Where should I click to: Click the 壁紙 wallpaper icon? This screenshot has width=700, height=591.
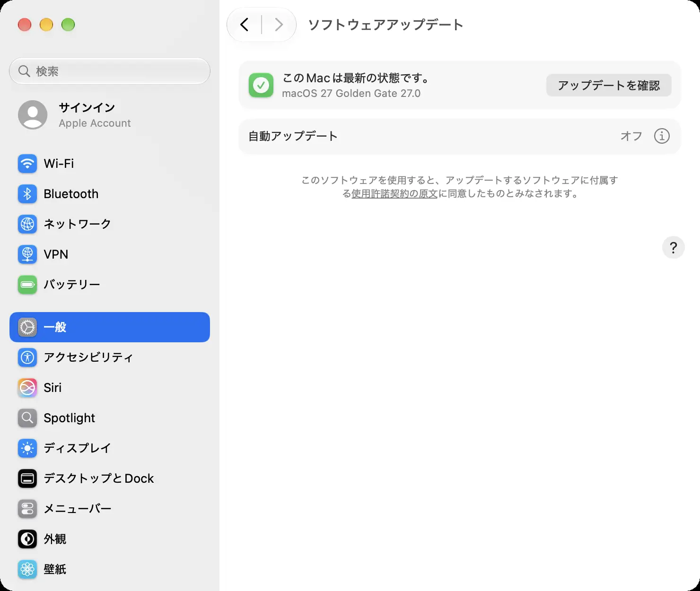pos(27,569)
